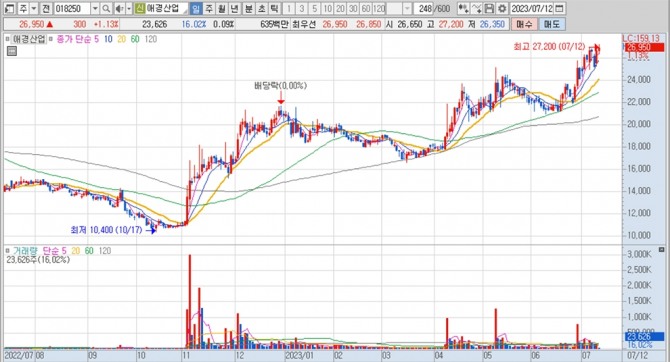The width and height of the screenshot is (670, 362).
Task: Click the window layout icon at top-left
Action: pyautogui.click(x=9, y=8)
